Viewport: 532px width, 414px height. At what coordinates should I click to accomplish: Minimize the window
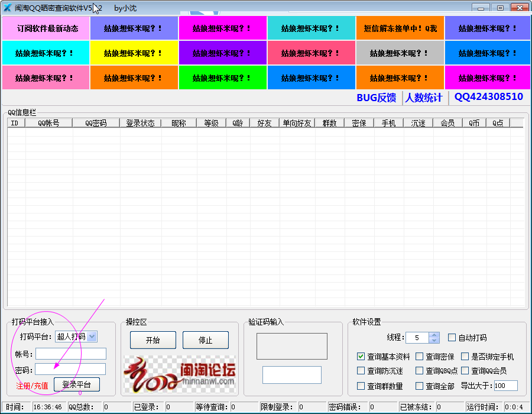tap(481, 8)
